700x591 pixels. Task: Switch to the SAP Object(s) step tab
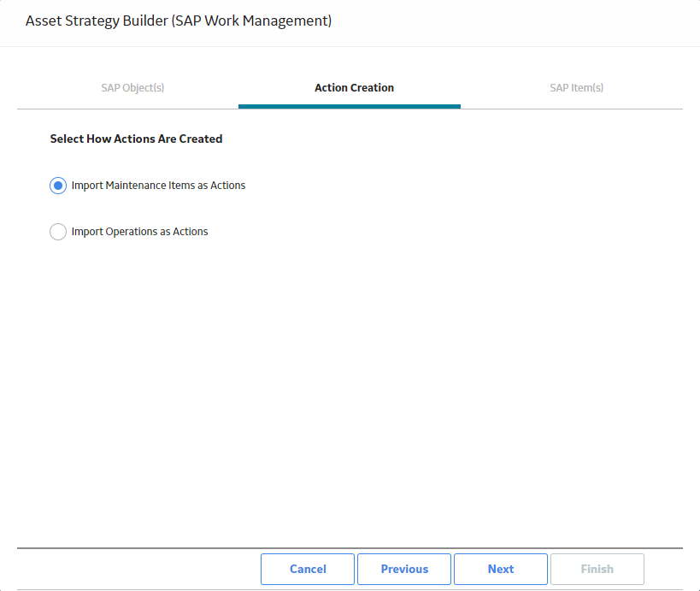(x=132, y=87)
